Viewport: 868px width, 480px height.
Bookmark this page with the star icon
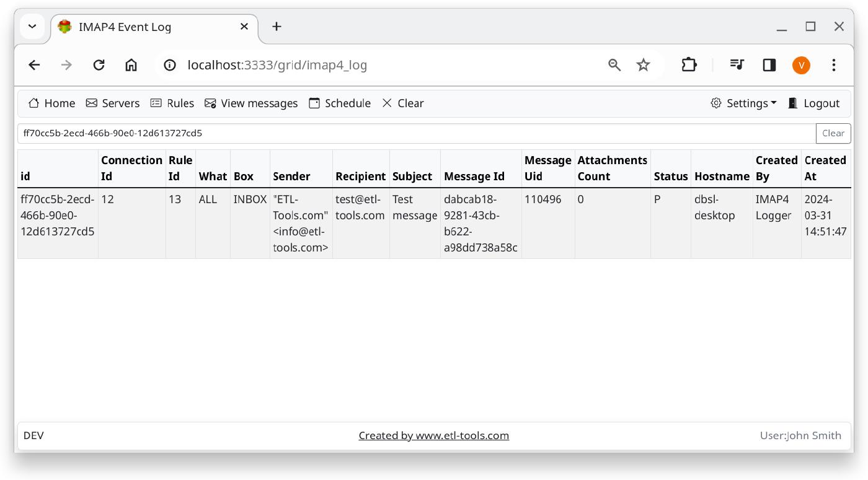pos(644,65)
